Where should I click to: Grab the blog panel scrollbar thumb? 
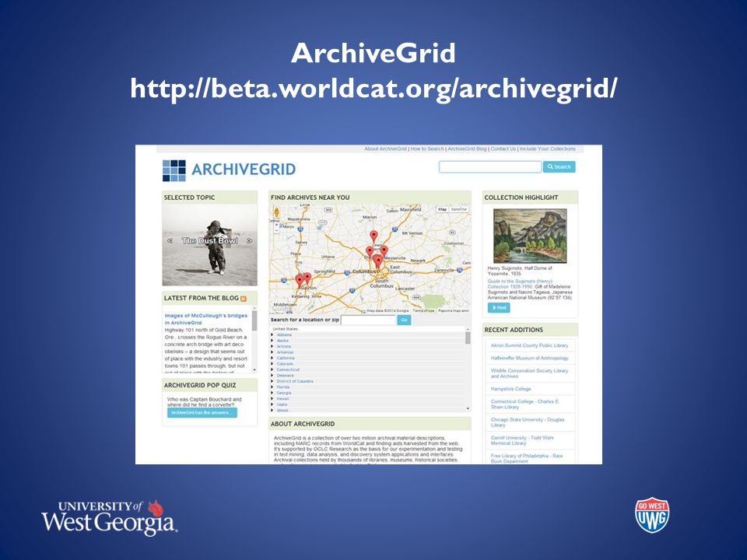point(254,321)
